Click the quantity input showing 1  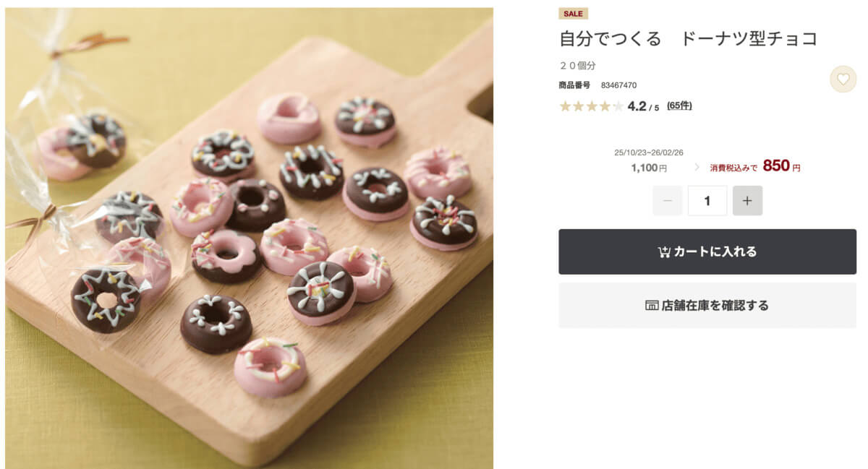pyautogui.click(x=707, y=200)
